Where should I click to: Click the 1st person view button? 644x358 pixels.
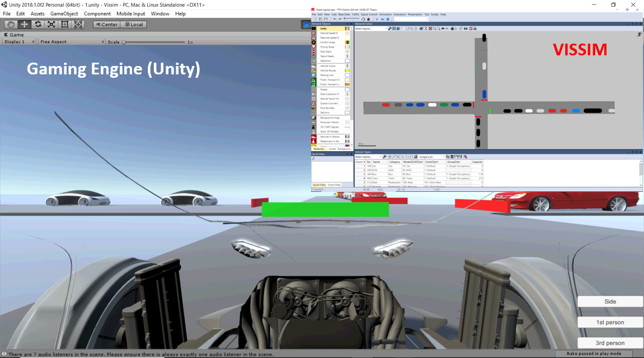[x=609, y=322]
